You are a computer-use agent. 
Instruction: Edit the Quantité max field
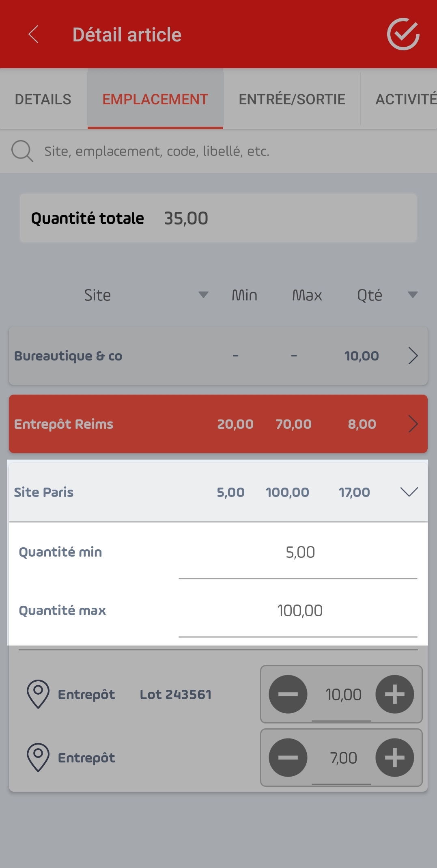coord(298,611)
